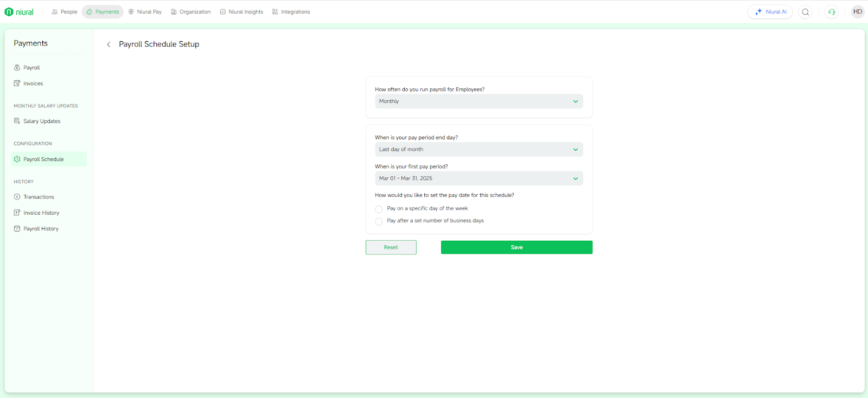The width and height of the screenshot is (868, 398).
Task: Click the headset support icon
Action: pyautogui.click(x=832, y=12)
